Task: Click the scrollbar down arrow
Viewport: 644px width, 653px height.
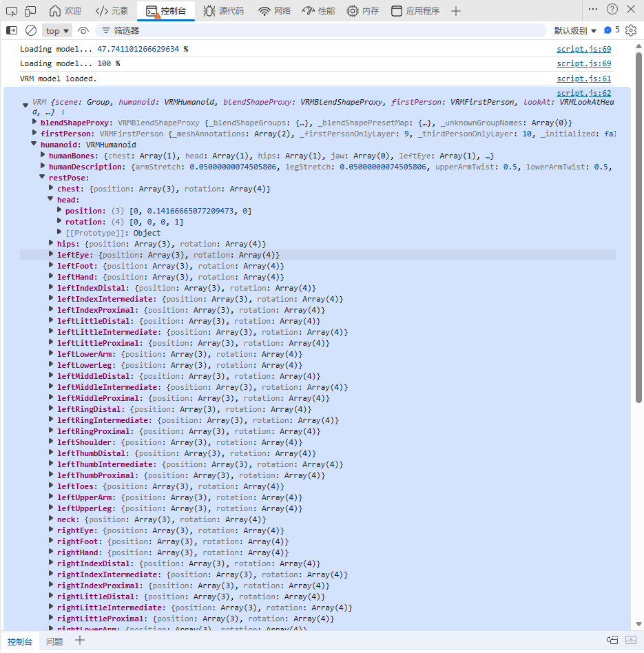Action: [638, 624]
